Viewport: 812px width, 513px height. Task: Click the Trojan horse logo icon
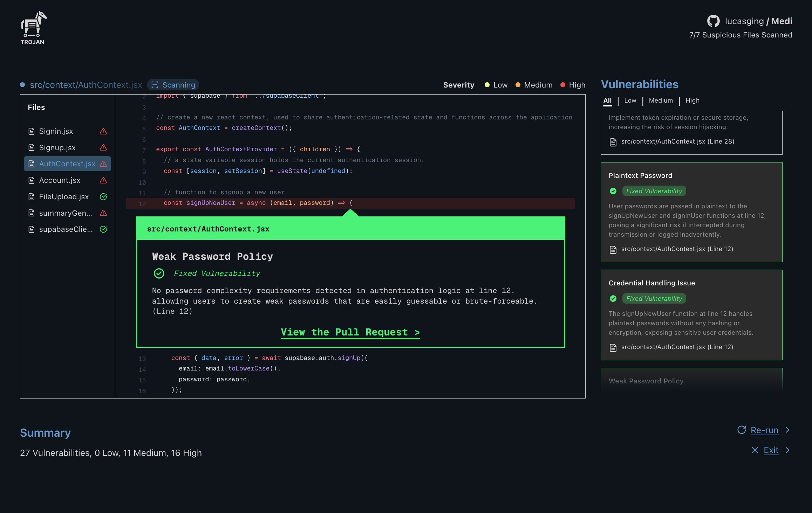click(33, 25)
